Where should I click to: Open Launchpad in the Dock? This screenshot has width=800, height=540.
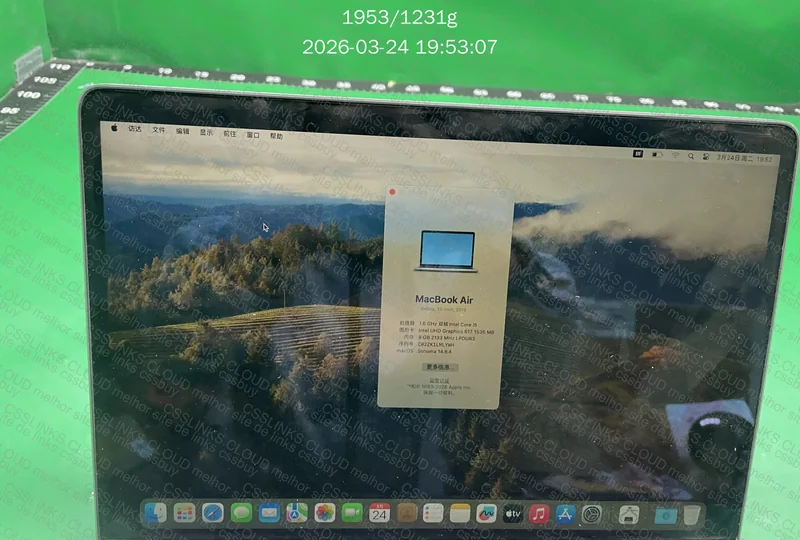point(184,512)
